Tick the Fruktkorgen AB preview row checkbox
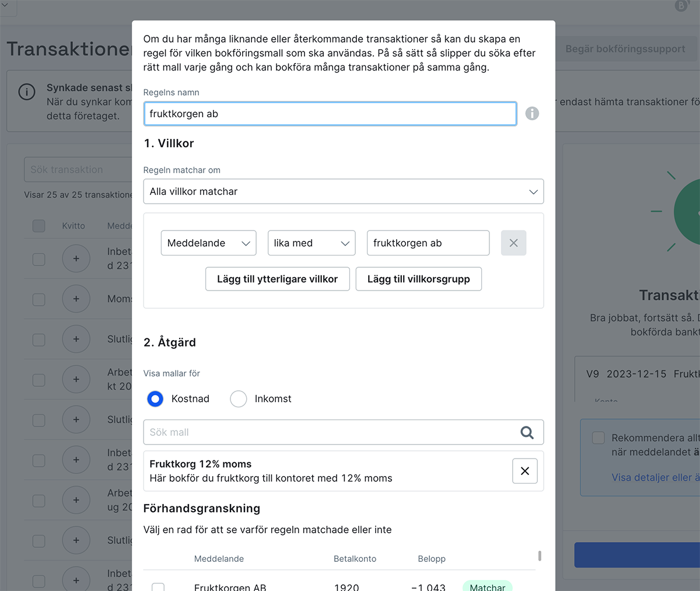Image resolution: width=700 pixels, height=591 pixels. tap(158, 586)
